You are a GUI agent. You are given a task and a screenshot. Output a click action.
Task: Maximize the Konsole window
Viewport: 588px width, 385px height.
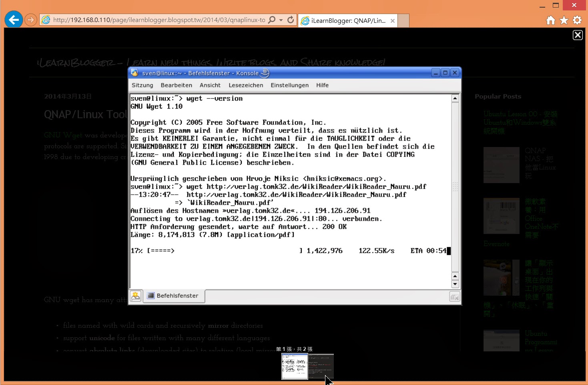(x=445, y=73)
